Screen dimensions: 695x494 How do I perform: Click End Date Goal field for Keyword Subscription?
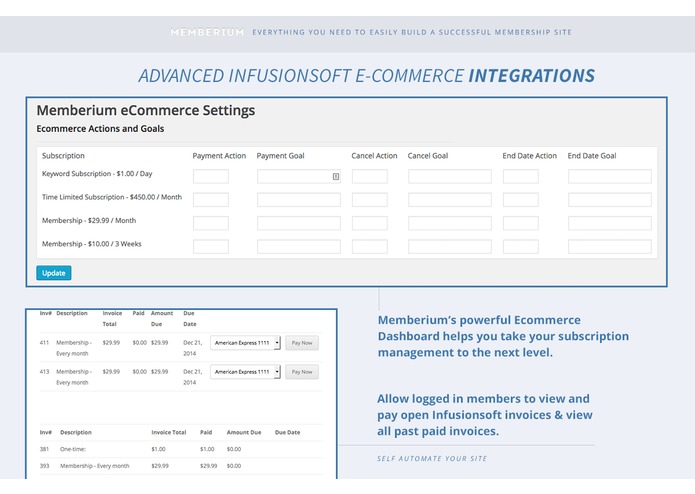pos(610,176)
